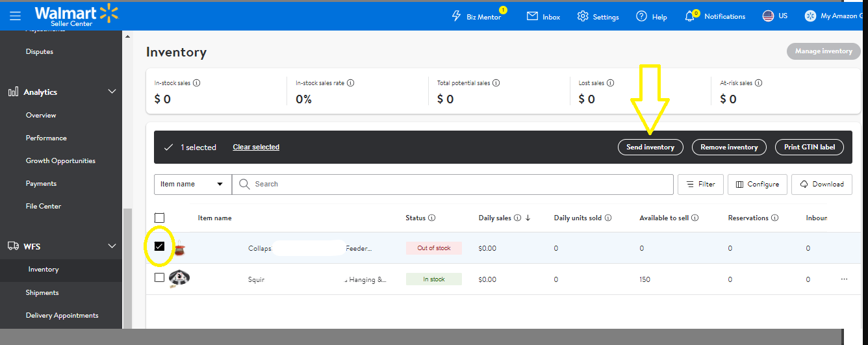
Task: View info icon for At-risk sales
Action: click(x=759, y=83)
